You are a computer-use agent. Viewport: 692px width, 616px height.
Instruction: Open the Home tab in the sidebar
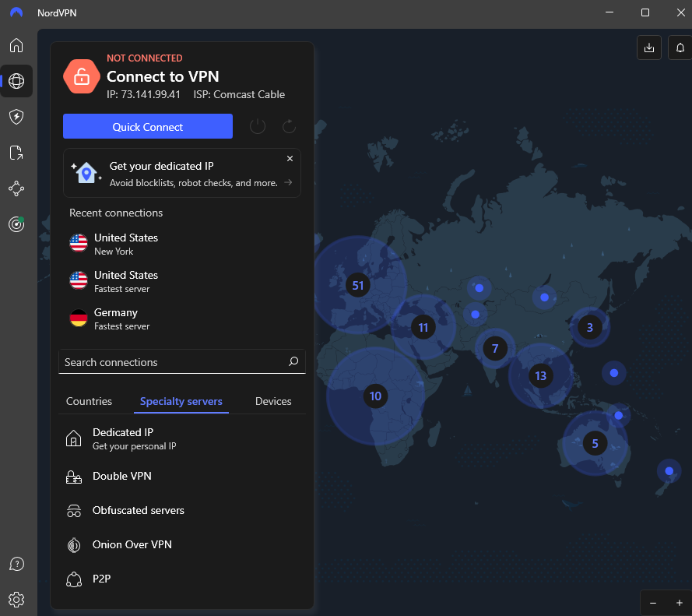(16, 46)
